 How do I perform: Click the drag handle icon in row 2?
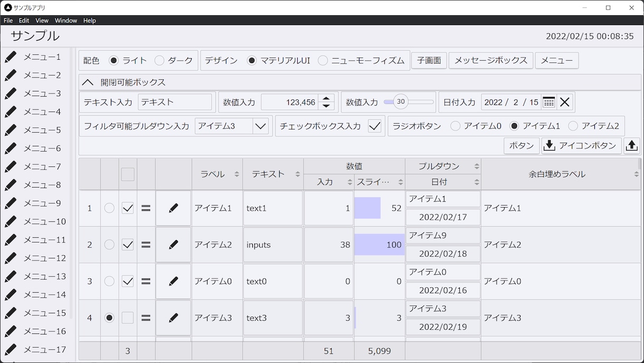(146, 245)
